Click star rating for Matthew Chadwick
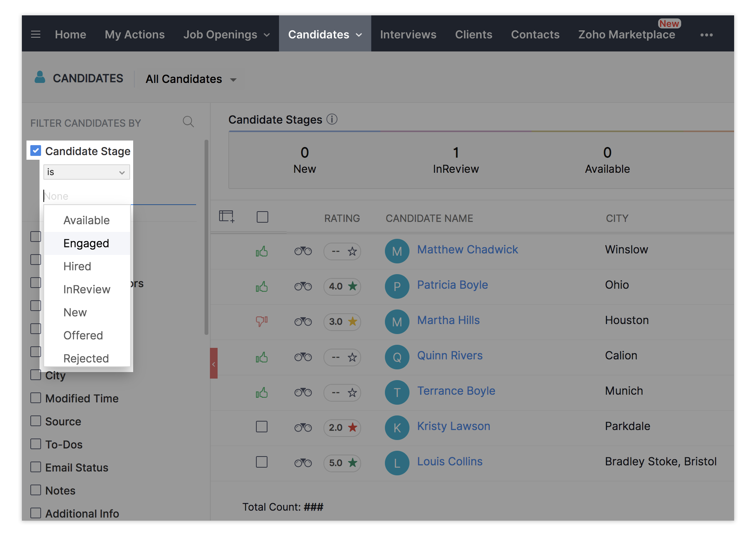This screenshot has height=536, width=756. [x=352, y=252]
